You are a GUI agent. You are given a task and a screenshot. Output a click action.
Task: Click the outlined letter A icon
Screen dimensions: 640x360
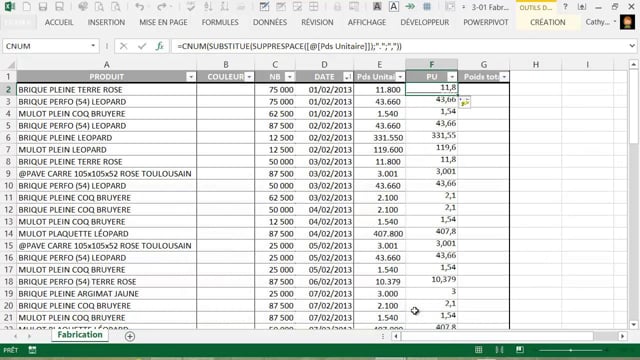pyautogui.click(x=393, y=7)
